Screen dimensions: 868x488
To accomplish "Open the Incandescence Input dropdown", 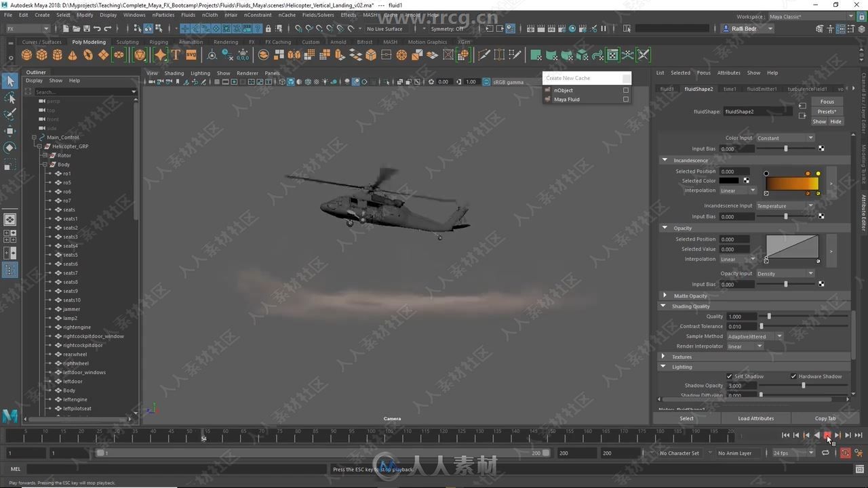I will click(x=785, y=205).
